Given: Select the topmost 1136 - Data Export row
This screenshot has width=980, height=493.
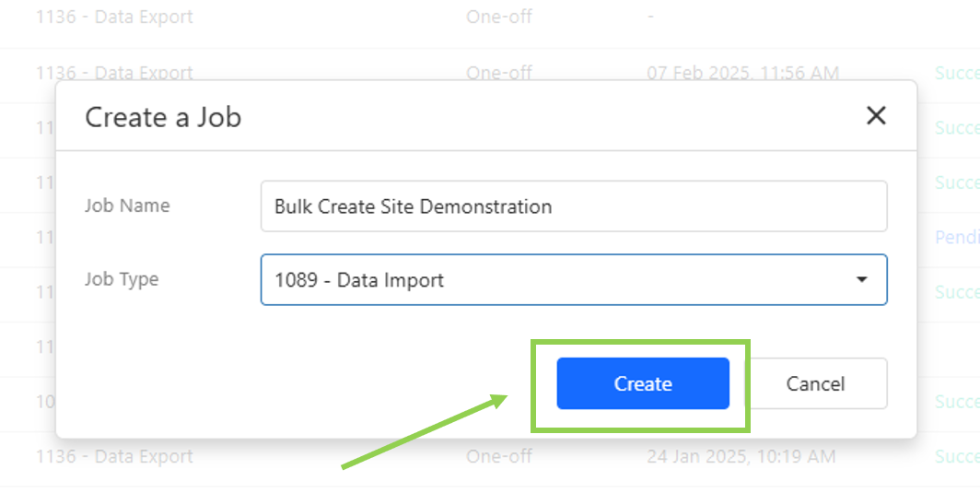Looking at the screenshot, I should [x=114, y=17].
